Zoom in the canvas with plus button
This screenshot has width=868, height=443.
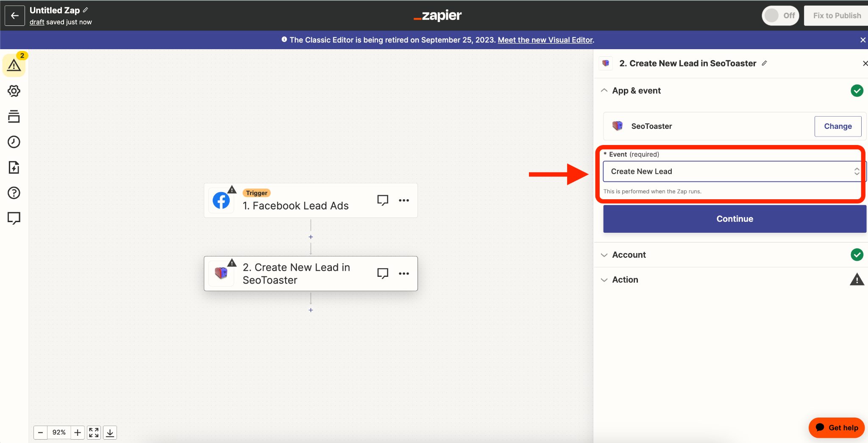(78, 432)
